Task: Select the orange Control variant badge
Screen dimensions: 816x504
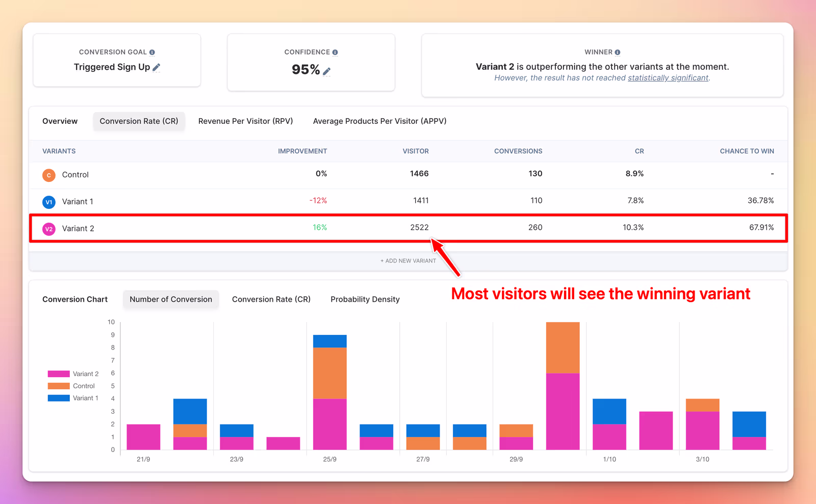Action: point(49,175)
